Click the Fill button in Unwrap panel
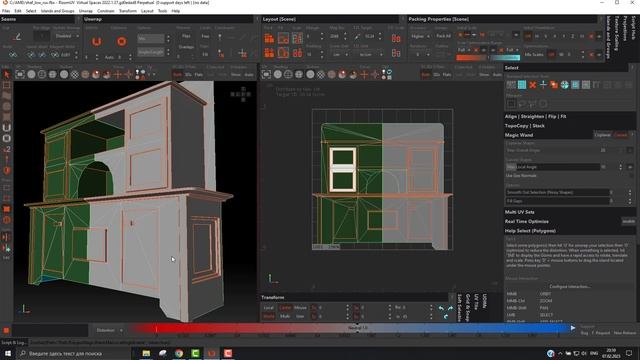 coord(205,54)
